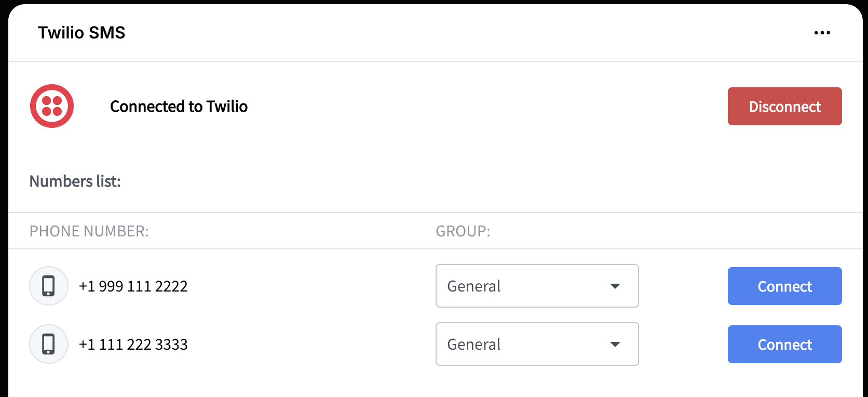The image size is (868, 397).
Task: Click the phone icon beside +1 999 111 2222
Action: 49,286
